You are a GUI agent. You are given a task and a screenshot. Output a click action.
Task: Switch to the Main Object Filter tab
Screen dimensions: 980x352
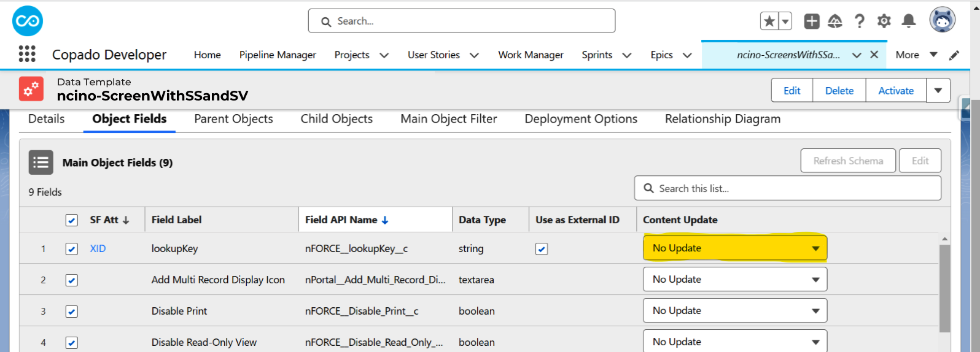coord(449,119)
